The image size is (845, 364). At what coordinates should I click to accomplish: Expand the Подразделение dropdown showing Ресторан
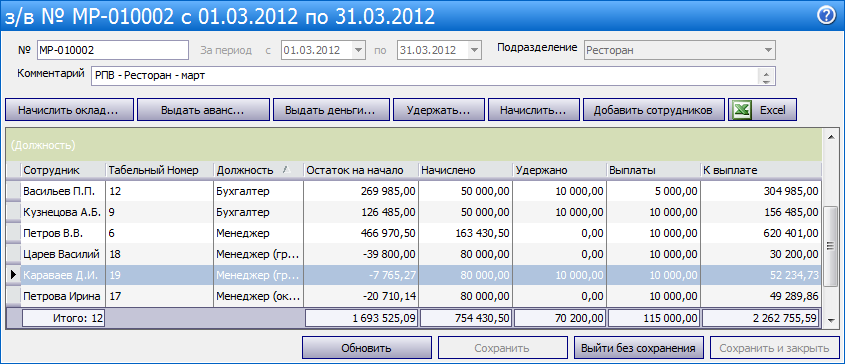coord(768,50)
